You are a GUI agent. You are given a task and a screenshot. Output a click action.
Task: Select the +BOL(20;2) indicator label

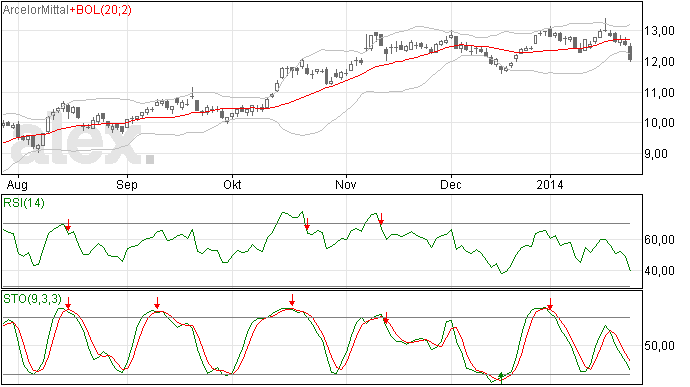pyautogui.click(x=100, y=10)
